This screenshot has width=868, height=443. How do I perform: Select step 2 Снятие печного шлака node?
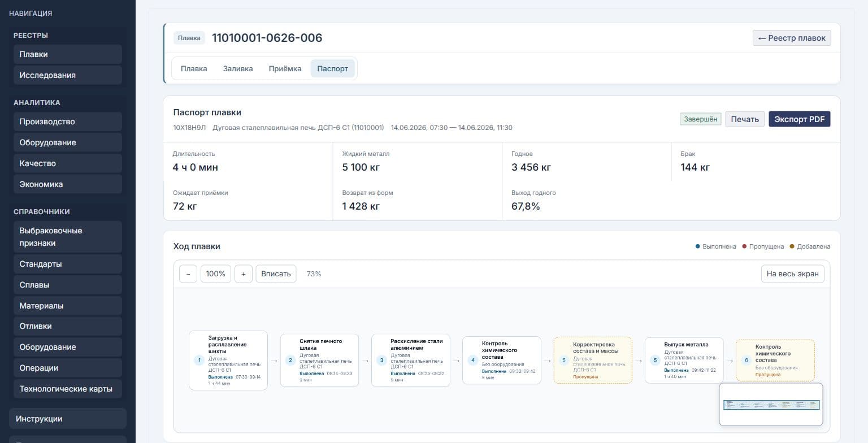pyautogui.click(x=320, y=361)
